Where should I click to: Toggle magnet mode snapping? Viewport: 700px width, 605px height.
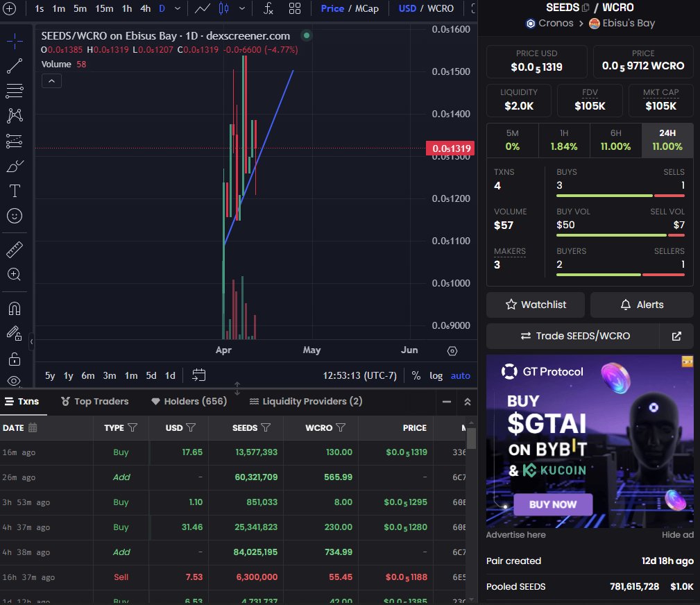click(x=15, y=309)
